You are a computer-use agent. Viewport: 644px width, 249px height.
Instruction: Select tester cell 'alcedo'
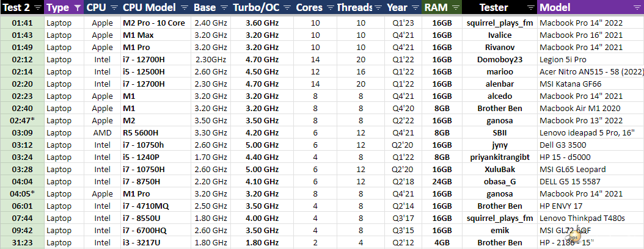[500, 96]
